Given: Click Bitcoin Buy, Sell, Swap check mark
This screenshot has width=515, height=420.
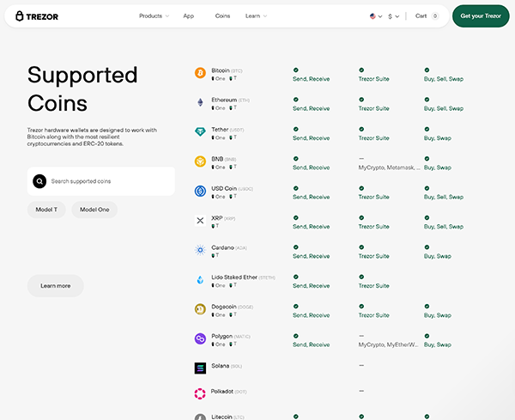Looking at the screenshot, I should (x=427, y=70).
